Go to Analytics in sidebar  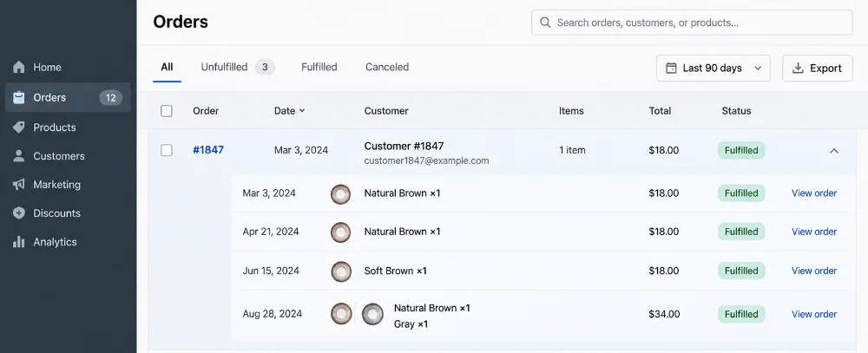[68, 242]
